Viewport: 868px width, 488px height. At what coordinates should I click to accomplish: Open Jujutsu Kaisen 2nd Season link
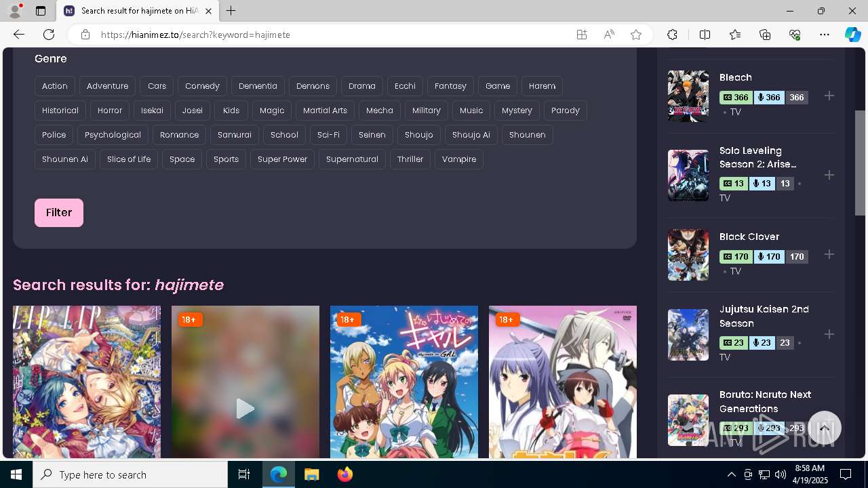coord(764,316)
